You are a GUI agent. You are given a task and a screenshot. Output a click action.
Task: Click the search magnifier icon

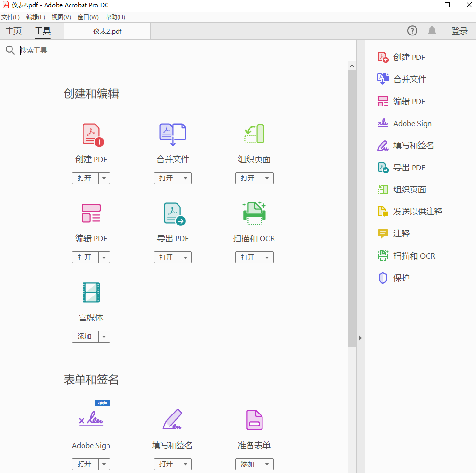coord(10,50)
